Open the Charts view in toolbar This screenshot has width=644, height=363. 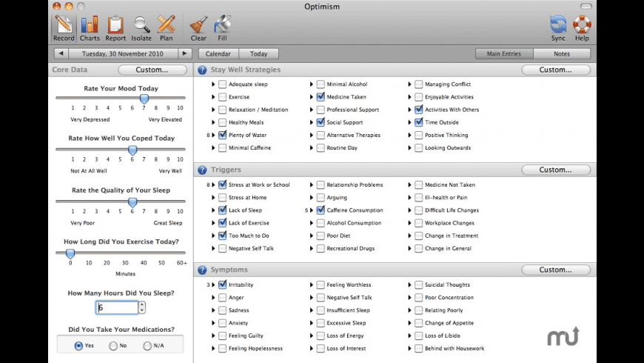tap(90, 27)
